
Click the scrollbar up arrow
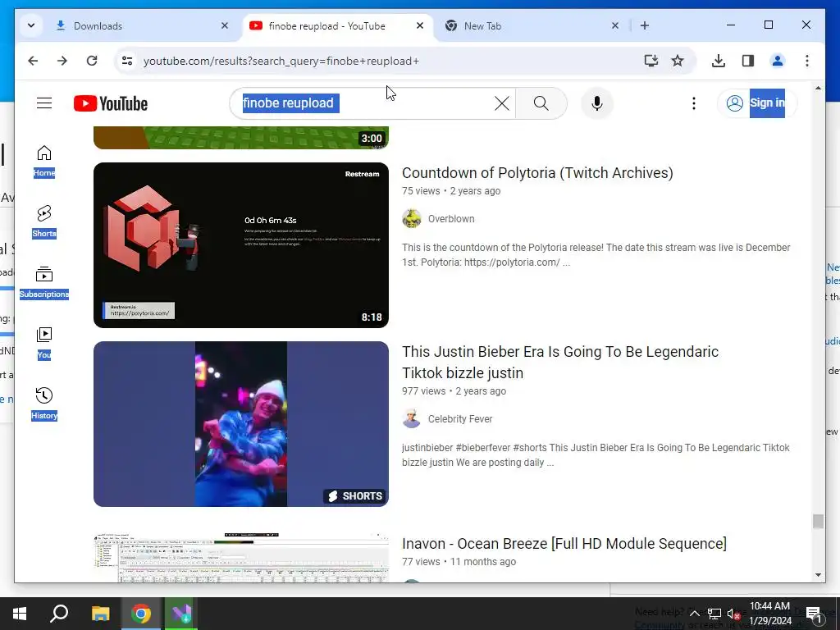818,88
